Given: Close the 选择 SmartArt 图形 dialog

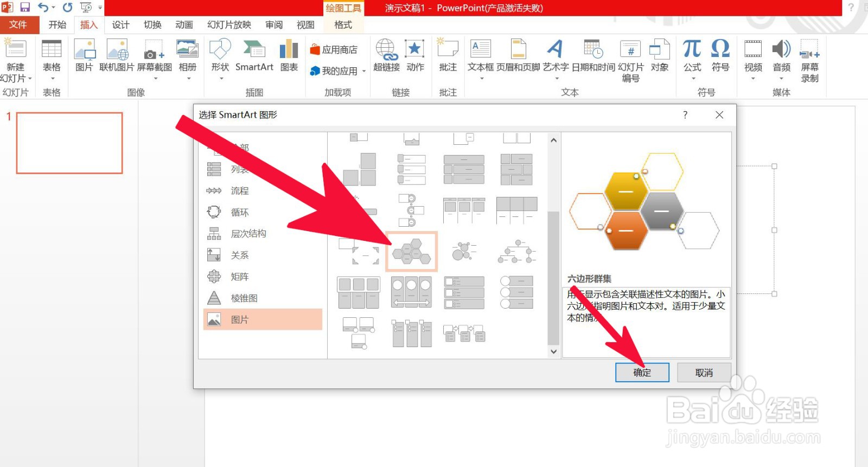Looking at the screenshot, I should 719,115.
